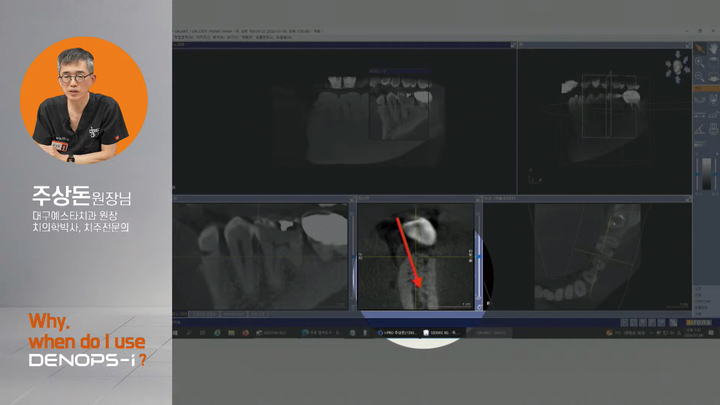Select the second workspace tab below the slices

point(204,314)
